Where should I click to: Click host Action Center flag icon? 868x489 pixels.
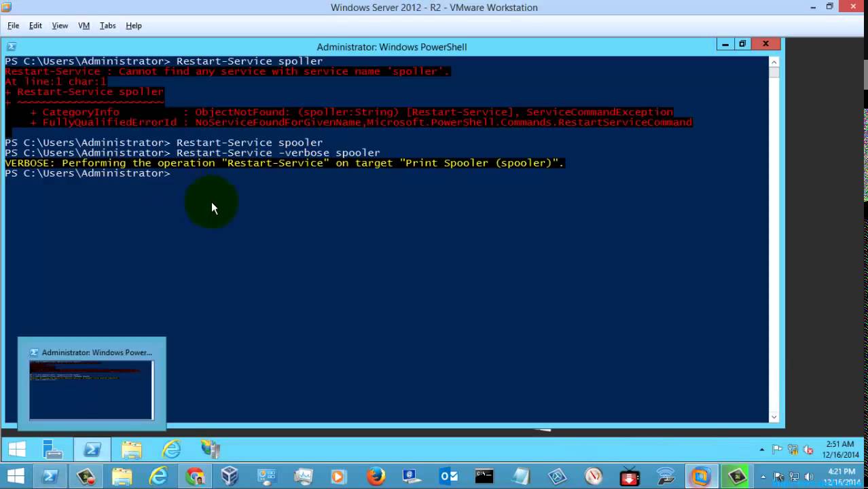point(778,477)
